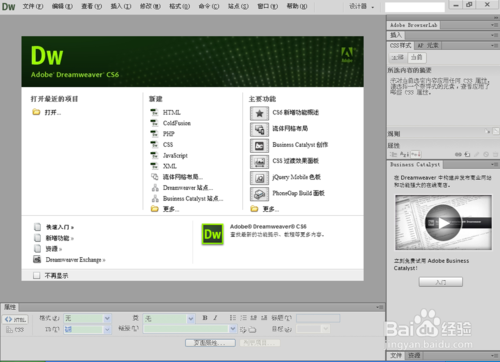Open the Business Catalyst 创作 feature icon
This screenshot has height=362, width=500.
pyautogui.click(x=259, y=146)
